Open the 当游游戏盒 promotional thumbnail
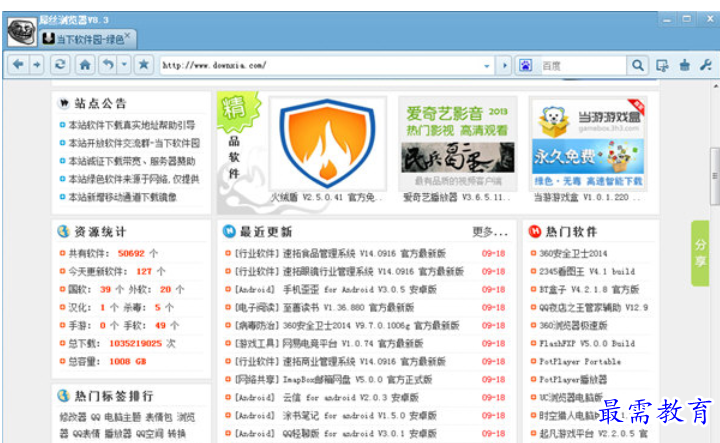720x443 pixels. pos(588,143)
